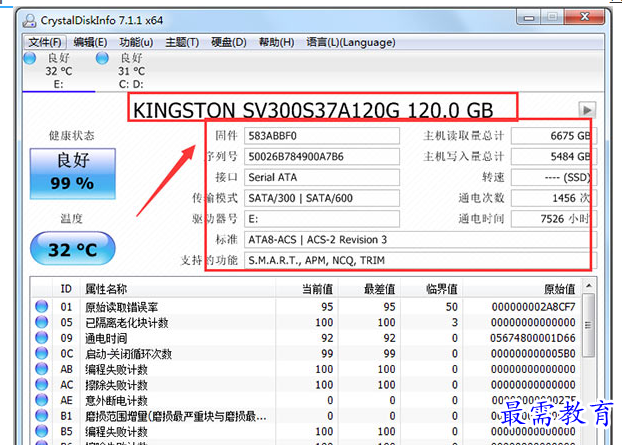
Task: Click the 原始值 column header
Action: [x=522, y=289]
